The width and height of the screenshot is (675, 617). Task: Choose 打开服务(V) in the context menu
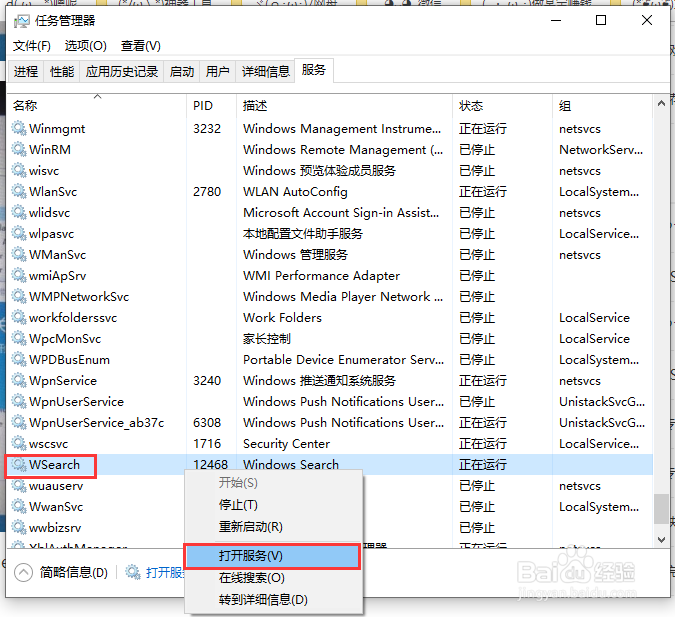pos(272,556)
